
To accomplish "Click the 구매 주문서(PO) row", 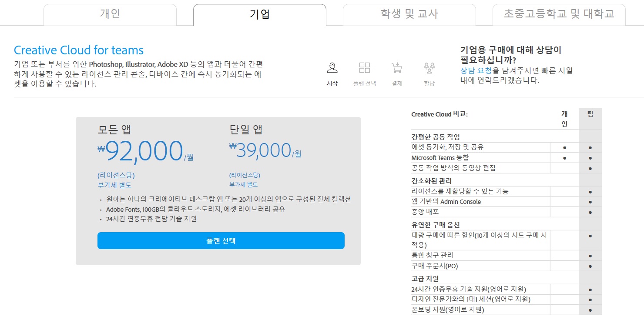I will 506,266.
